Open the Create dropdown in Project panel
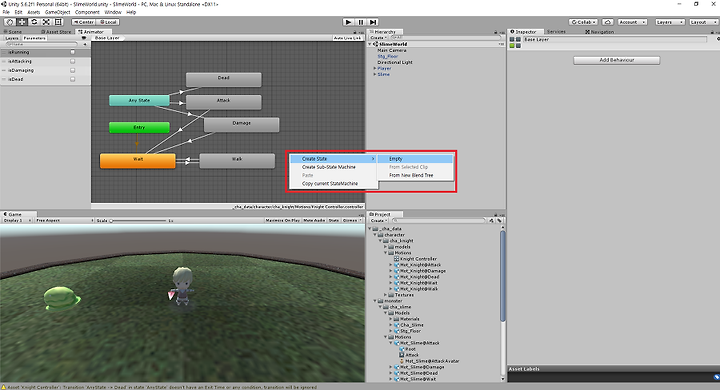The image size is (720, 390). click(378, 220)
